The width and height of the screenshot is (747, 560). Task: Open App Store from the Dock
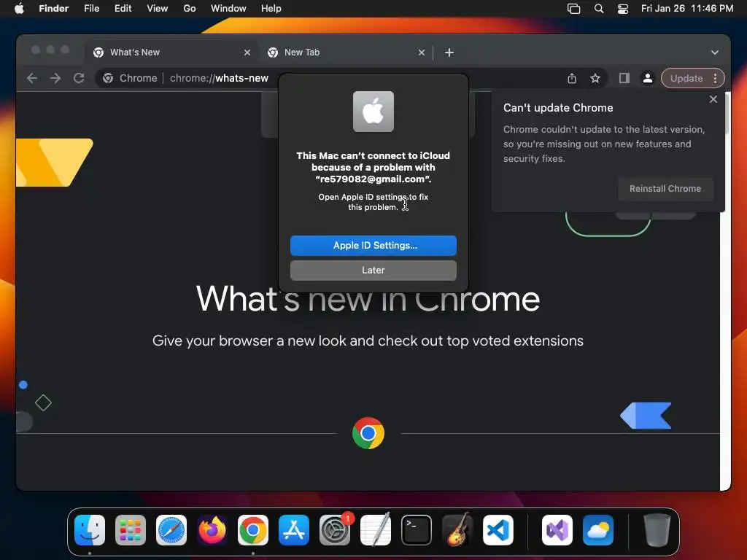(294, 530)
